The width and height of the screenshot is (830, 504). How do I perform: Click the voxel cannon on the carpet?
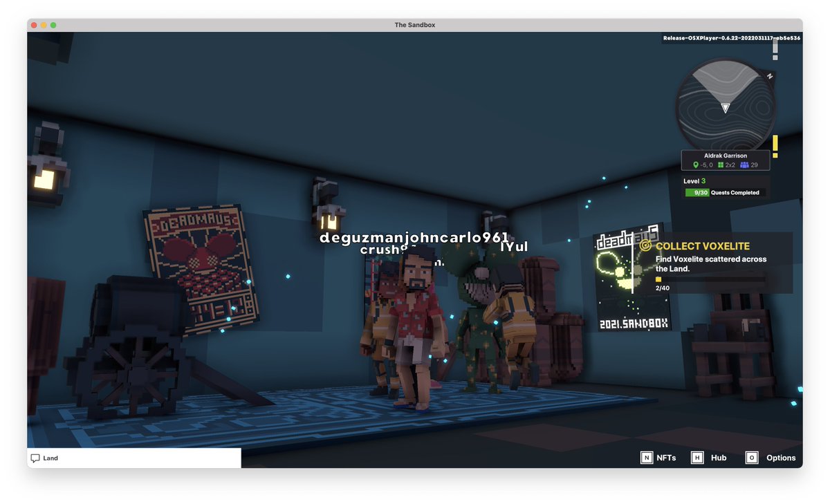(142, 346)
